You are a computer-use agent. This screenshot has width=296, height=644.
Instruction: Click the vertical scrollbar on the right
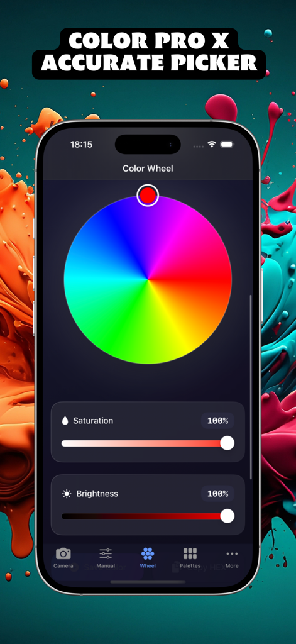(x=251, y=387)
